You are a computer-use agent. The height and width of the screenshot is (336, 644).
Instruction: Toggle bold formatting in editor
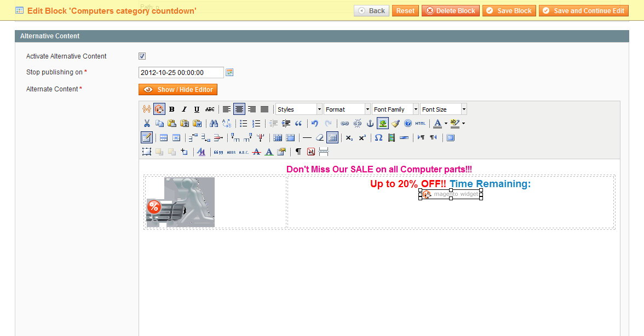pos(171,109)
